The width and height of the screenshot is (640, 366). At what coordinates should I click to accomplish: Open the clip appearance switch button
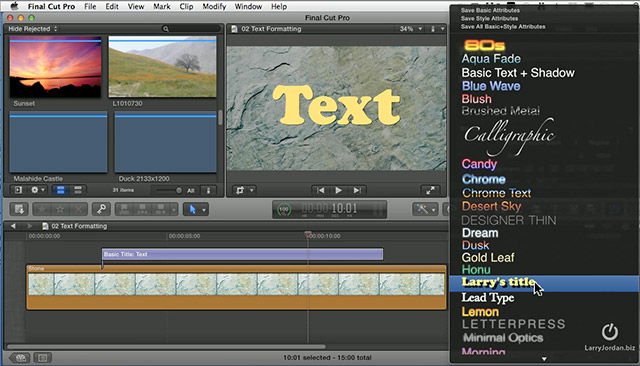[x=209, y=190]
